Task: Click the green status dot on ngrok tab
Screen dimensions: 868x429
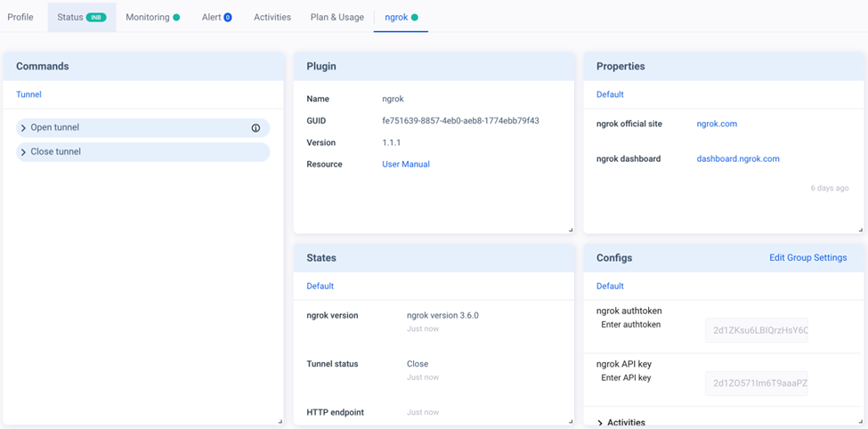Action: (x=415, y=17)
